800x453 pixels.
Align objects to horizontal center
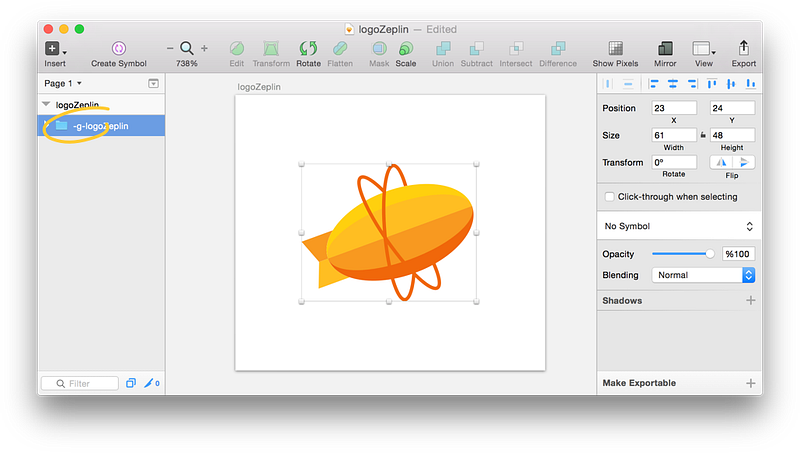[x=673, y=84]
